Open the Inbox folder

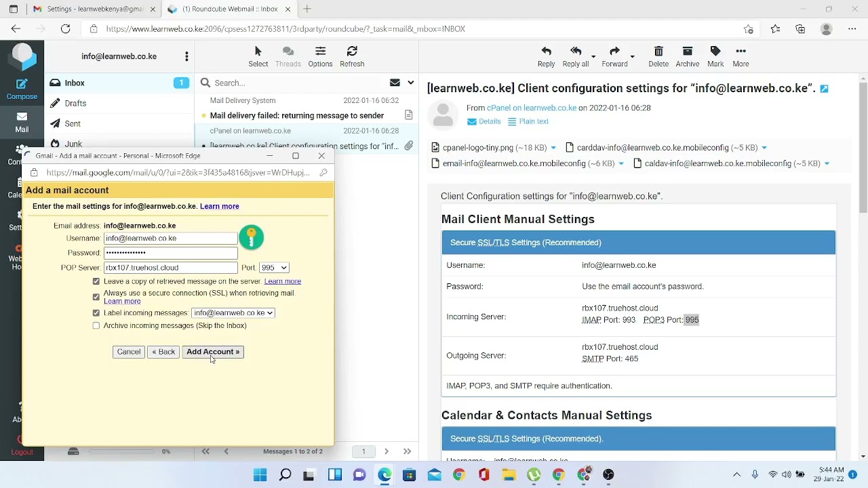pyautogui.click(x=119, y=83)
